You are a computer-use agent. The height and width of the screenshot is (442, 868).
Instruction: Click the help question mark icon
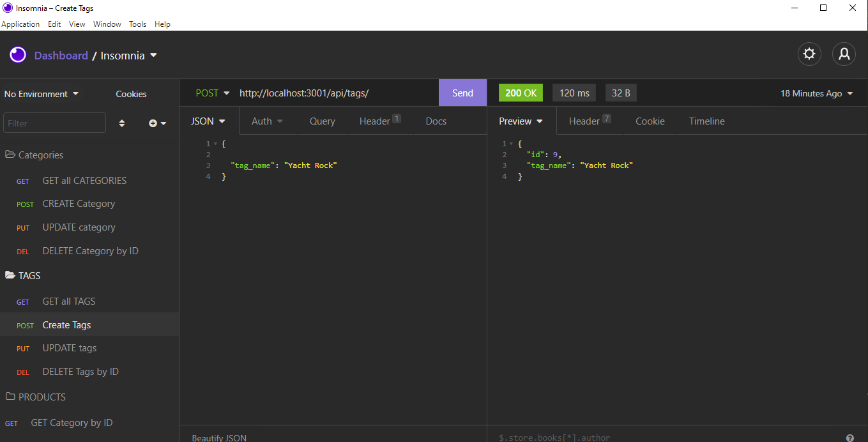coord(849,438)
